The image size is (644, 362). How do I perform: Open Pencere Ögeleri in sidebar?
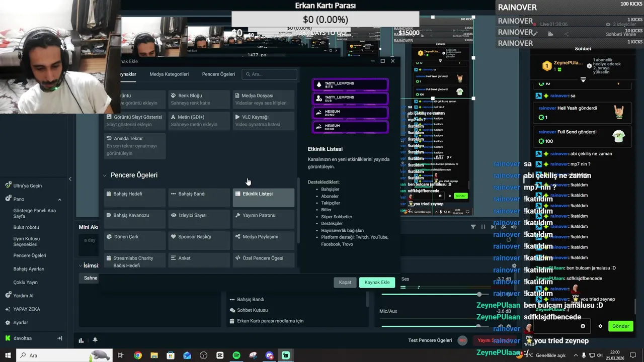click(30, 255)
